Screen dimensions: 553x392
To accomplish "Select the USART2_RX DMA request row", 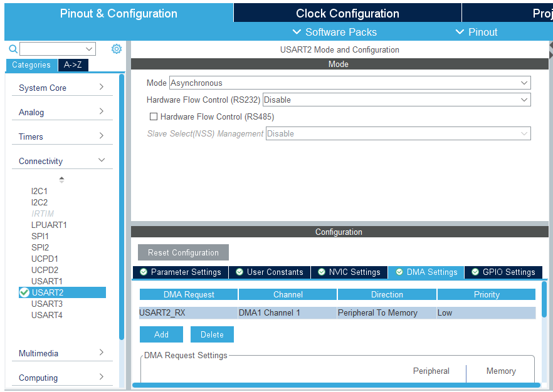I will 188,312.
